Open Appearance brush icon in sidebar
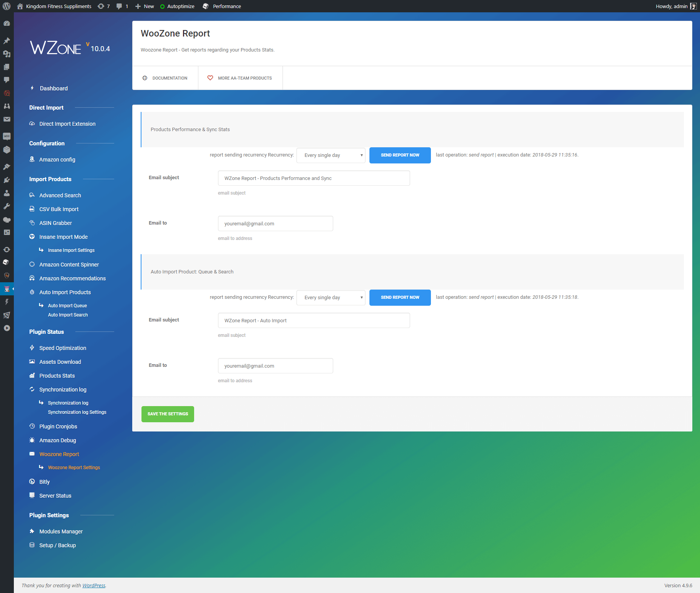Image resolution: width=700 pixels, height=593 pixels. pos(7,167)
